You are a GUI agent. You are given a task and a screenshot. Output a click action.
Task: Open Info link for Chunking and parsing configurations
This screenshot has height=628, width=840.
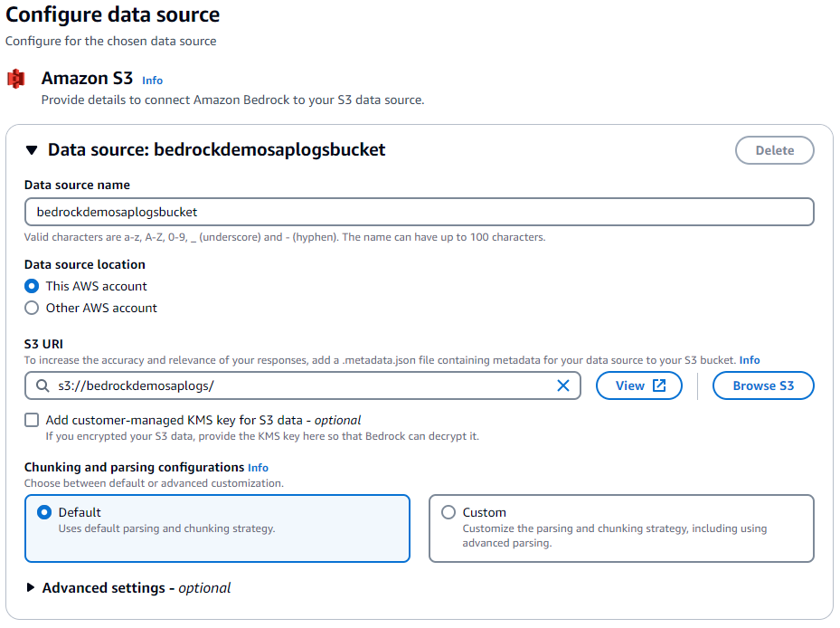tap(258, 468)
